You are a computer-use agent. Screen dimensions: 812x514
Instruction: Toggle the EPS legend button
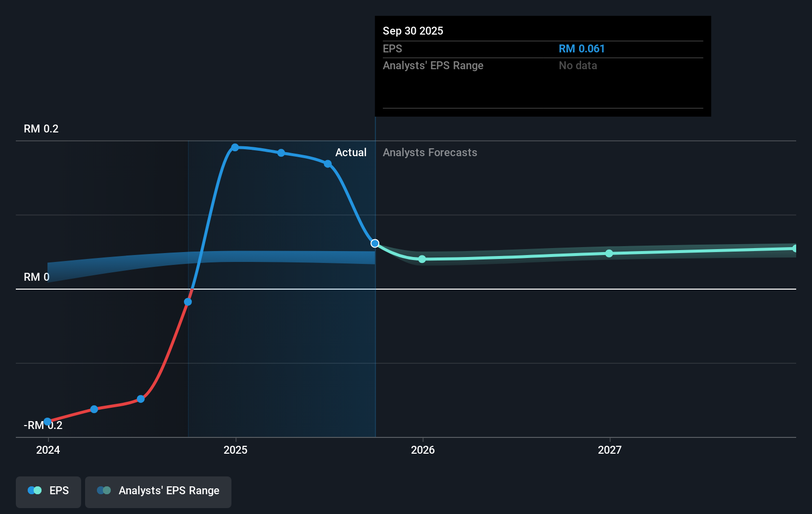(48, 492)
